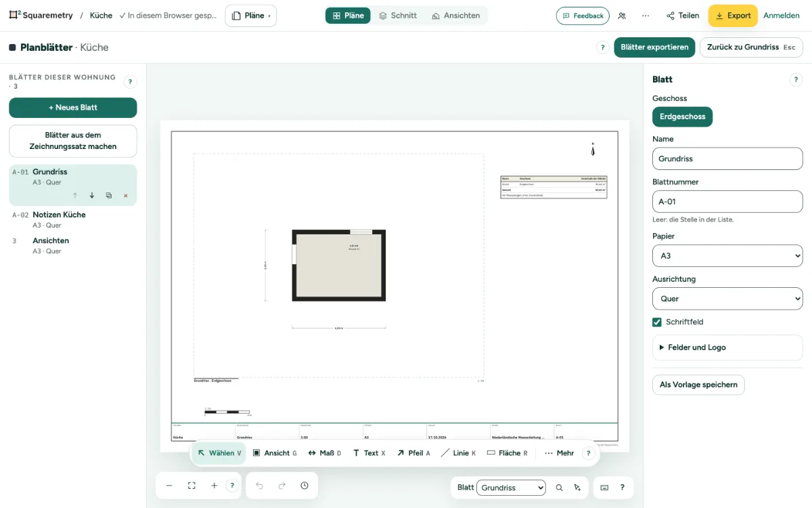The width and height of the screenshot is (812, 508).
Task: Undo the last action
Action: [x=259, y=486]
